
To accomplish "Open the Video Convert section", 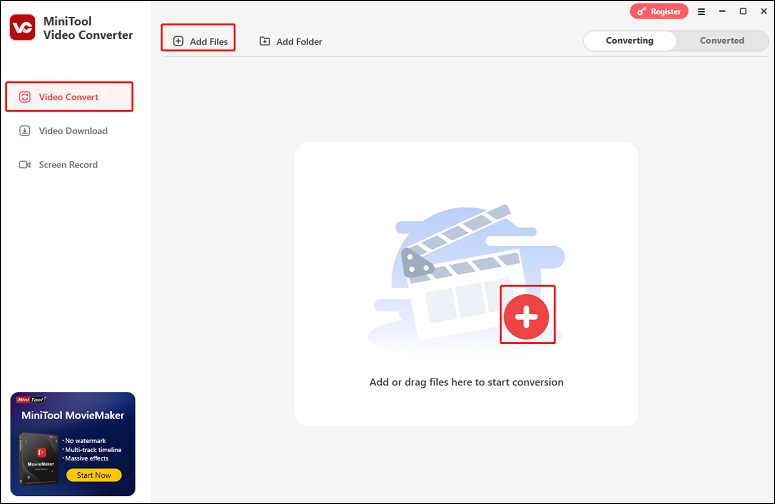I will pyautogui.click(x=69, y=97).
